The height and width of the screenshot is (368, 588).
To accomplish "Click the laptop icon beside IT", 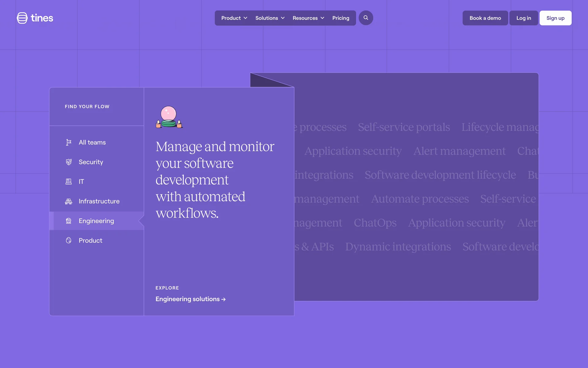I will 69,182.
